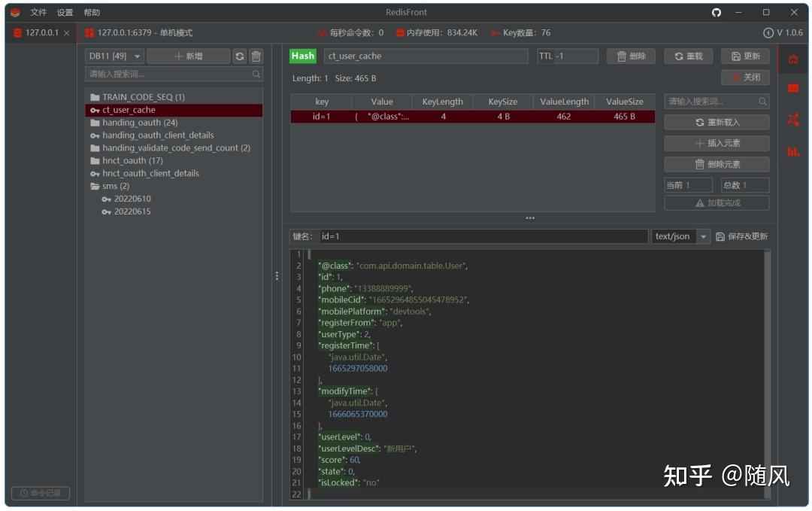Select the ct_user_cache key
Screen dimensions: 812x511
(x=174, y=110)
